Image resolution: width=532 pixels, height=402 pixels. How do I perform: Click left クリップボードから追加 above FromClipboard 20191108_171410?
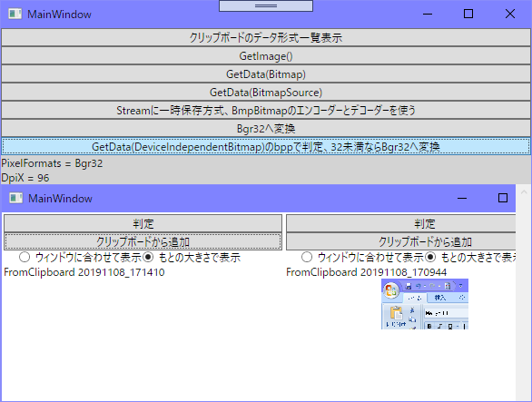pyautogui.click(x=143, y=241)
